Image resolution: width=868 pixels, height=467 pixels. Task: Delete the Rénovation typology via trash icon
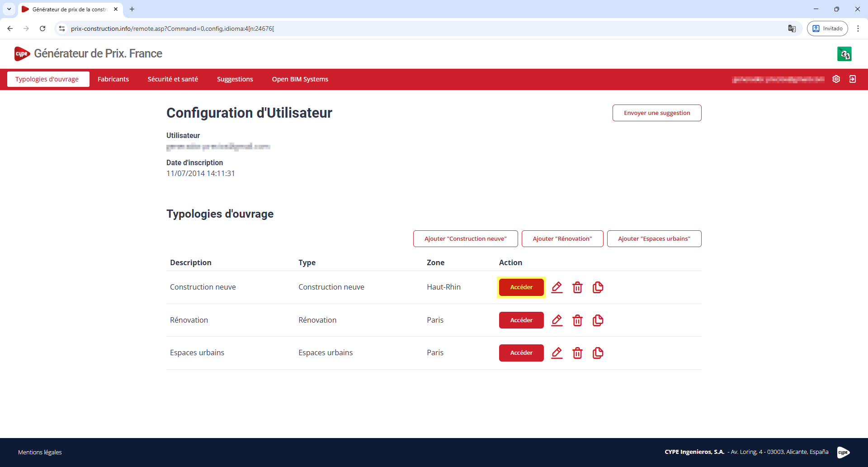(x=577, y=320)
